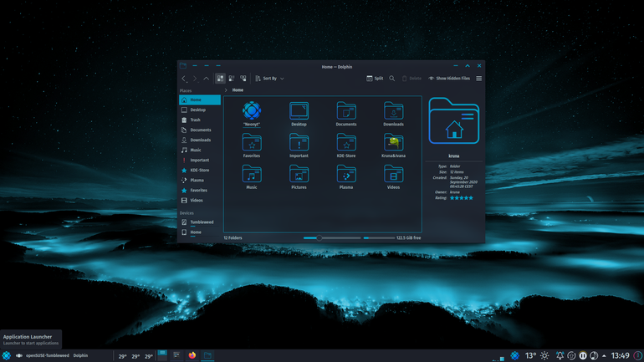Open the Sort By dropdown
The width and height of the screenshot is (644, 362).
coord(269,79)
